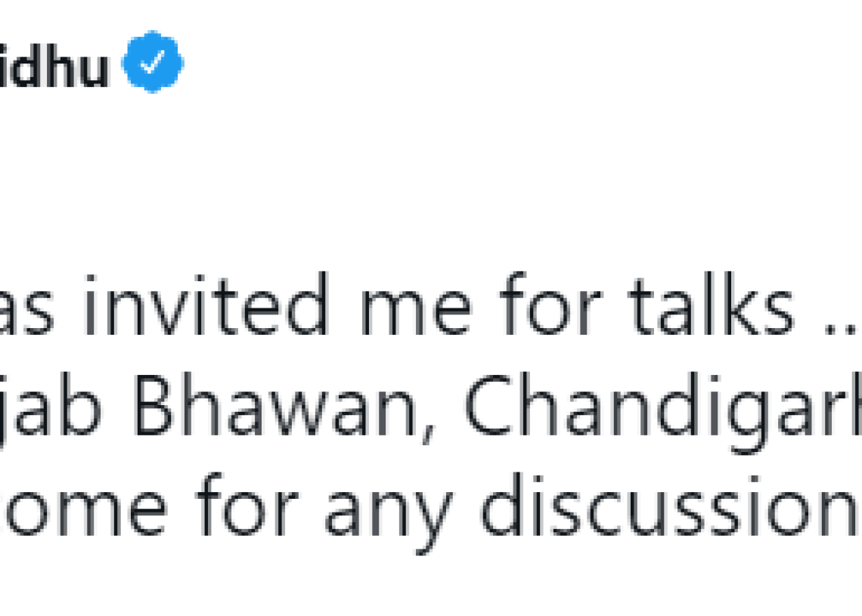Image resolution: width=862 pixels, height=616 pixels.
Task: Click the word 'any' in the last line
Action: [x=389, y=514]
